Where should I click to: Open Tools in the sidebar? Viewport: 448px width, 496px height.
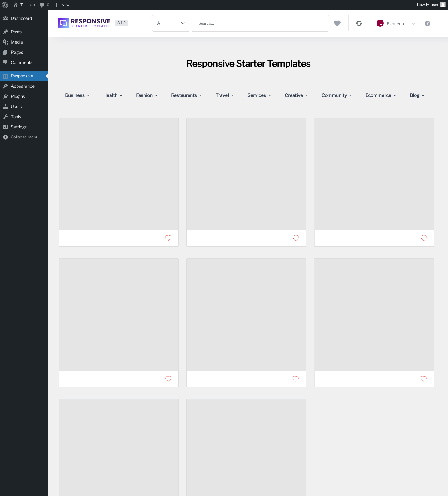[24, 117]
